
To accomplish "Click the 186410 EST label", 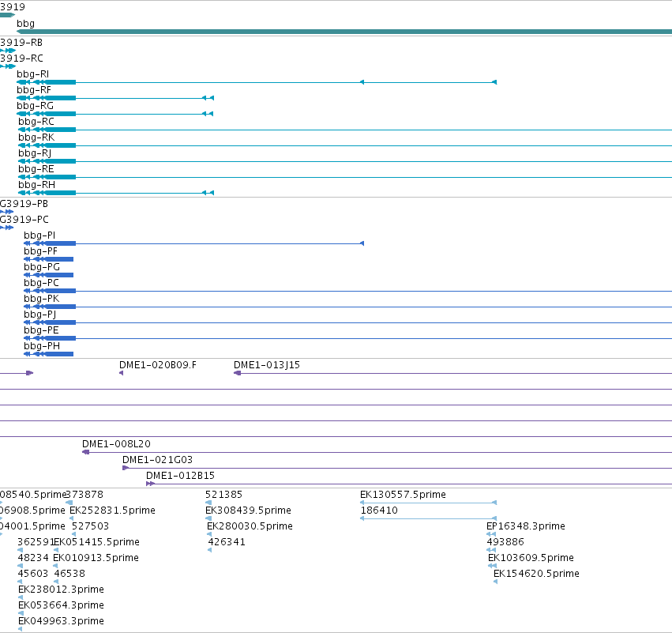I will coord(379,511).
